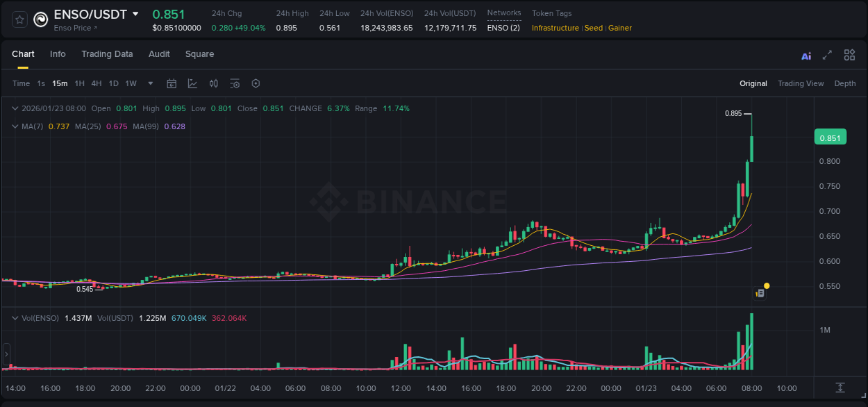Switch to the Trading Data tab

pos(107,53)
